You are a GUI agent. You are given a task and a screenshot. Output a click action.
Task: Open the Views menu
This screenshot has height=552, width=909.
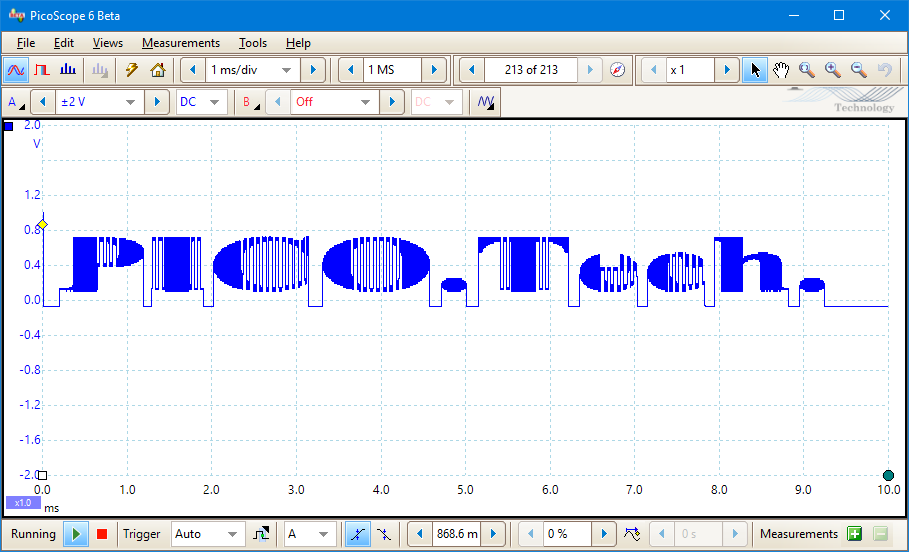point(108,43)
